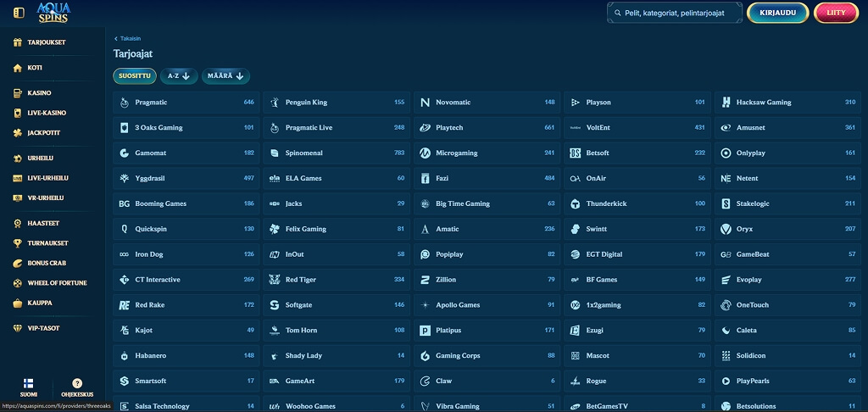Open Thunderkick provider tile
Screen dimensions: 868x412
point(637,203)
